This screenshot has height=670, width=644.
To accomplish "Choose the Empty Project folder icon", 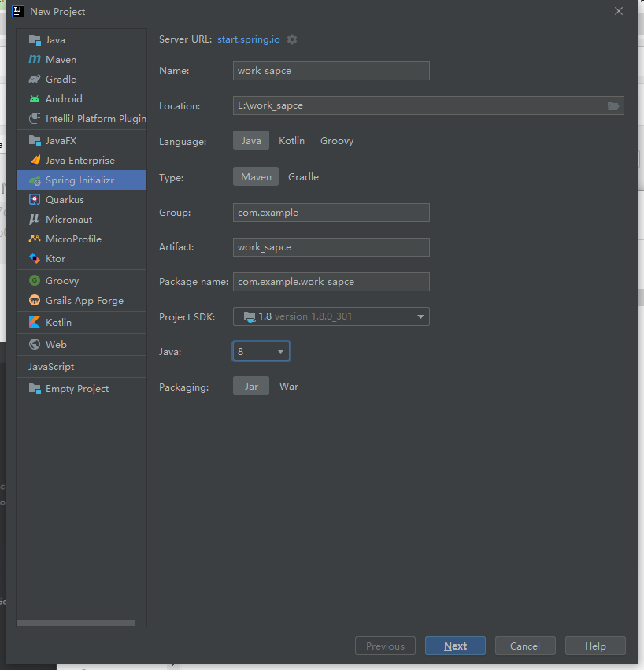I will [35, 389].
